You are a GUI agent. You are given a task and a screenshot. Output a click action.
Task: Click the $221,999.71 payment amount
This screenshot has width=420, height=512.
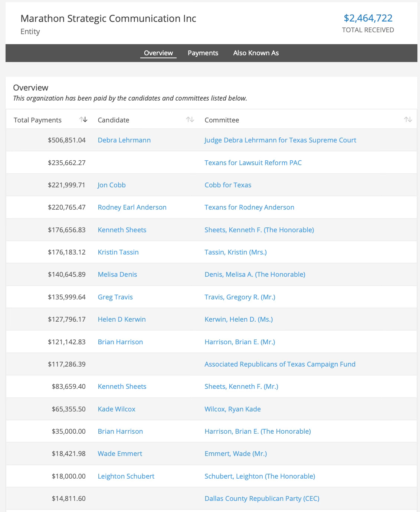67,185
